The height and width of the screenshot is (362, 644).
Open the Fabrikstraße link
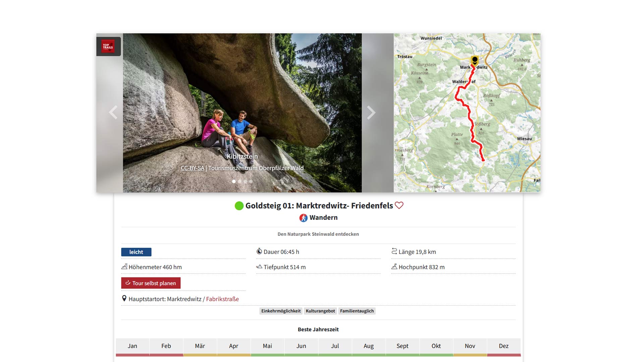[222, 299]
